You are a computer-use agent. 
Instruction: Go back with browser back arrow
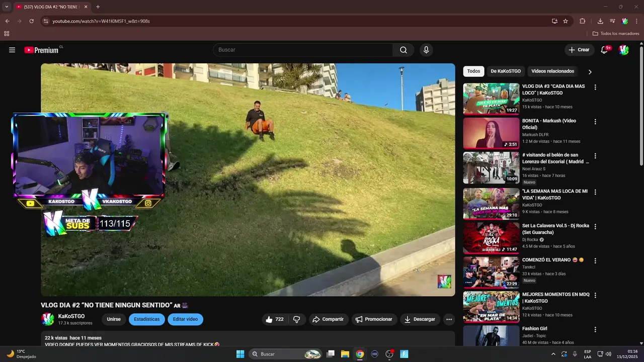coord(7,21)
